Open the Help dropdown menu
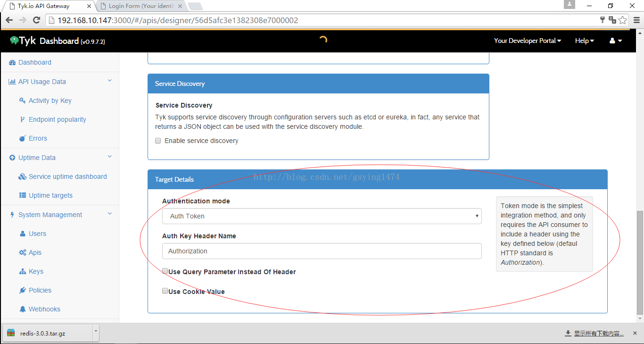 (x=585, y=41)
